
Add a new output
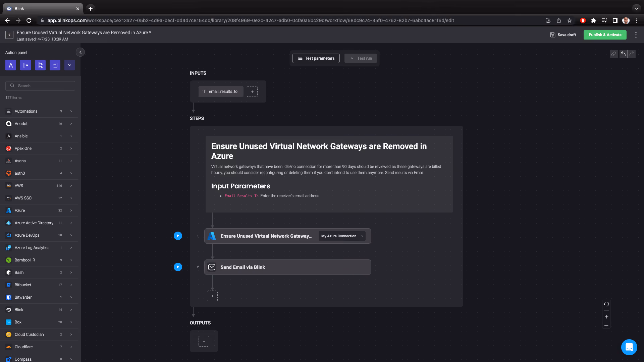[x=204, y=341]
